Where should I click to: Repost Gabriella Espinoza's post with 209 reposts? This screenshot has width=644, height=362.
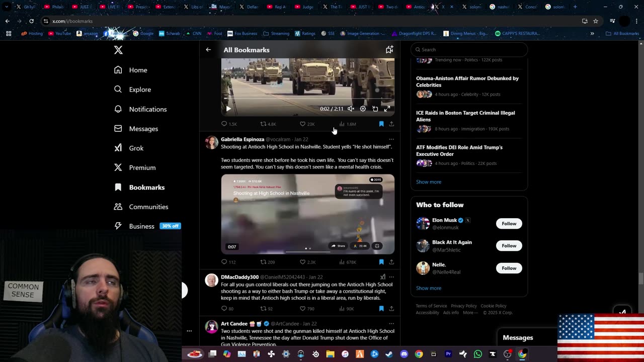(x=267, y=262)
